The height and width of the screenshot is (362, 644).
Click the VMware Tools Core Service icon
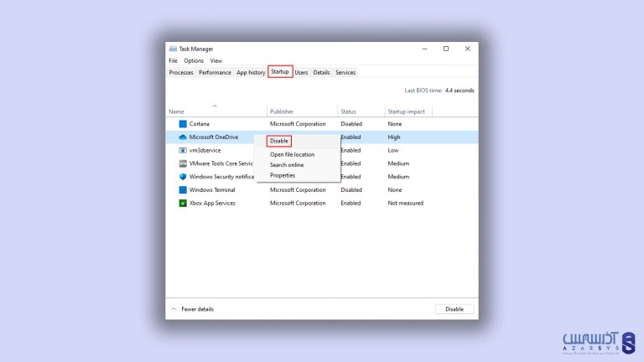point(183,163)
